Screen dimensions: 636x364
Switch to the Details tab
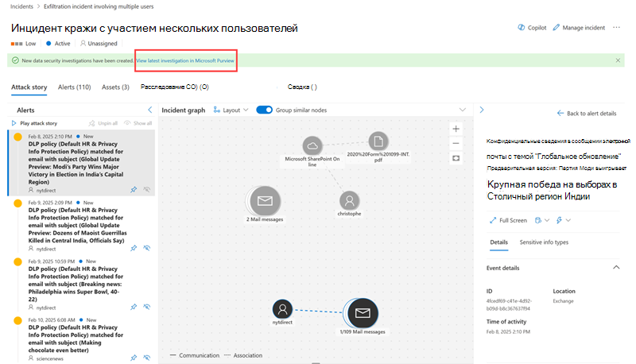[x=499, y=242]
